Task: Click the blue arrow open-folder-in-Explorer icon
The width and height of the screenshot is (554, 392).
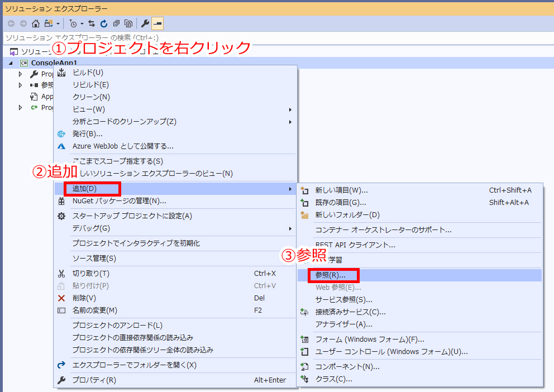Action: [61, 365]
